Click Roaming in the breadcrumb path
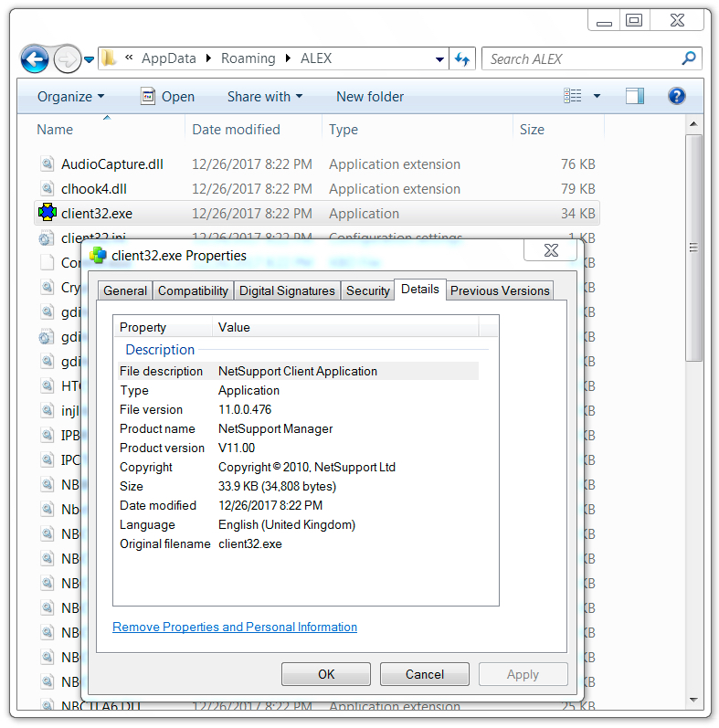The width and height of the screenshot is (719, 728). 248,58
